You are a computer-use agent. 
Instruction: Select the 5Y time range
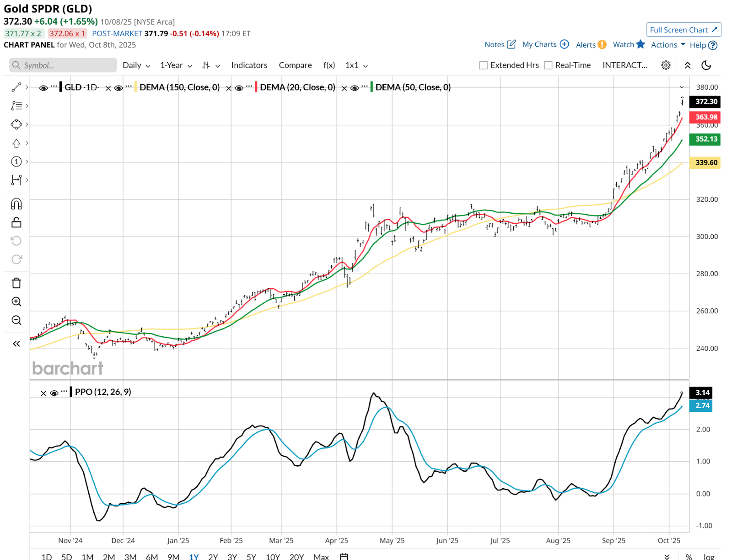click(x=251, y=556)
